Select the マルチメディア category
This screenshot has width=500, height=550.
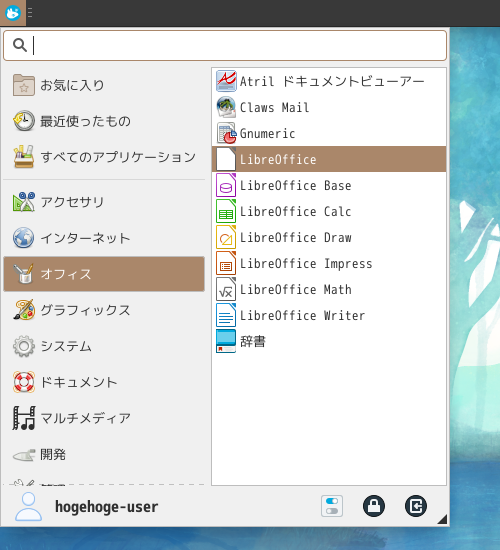point(104,418)
